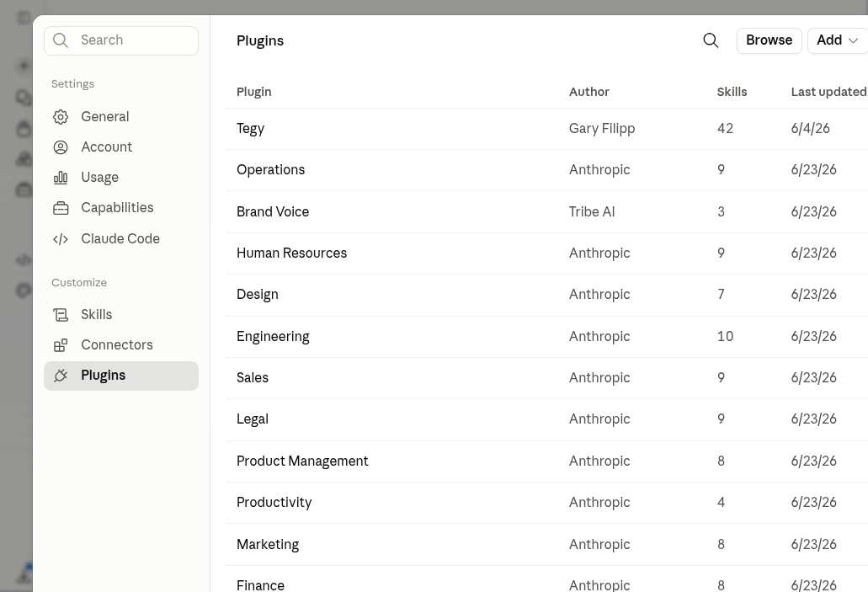Click the Capabilities briefcase icon

pyautogui.click(x=61, y=208)
